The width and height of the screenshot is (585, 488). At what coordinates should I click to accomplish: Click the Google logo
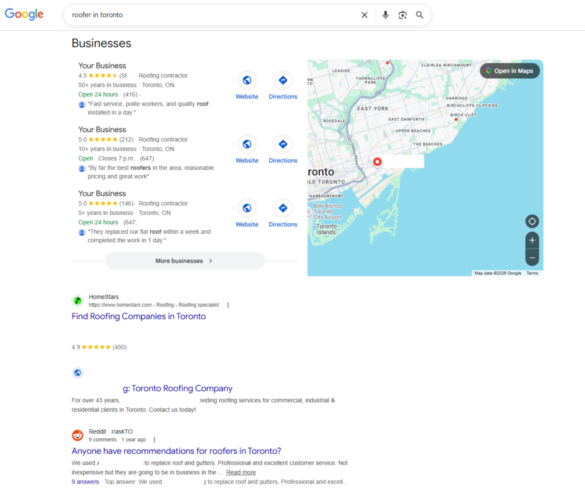pyautogui.click(x=24, y=14)
